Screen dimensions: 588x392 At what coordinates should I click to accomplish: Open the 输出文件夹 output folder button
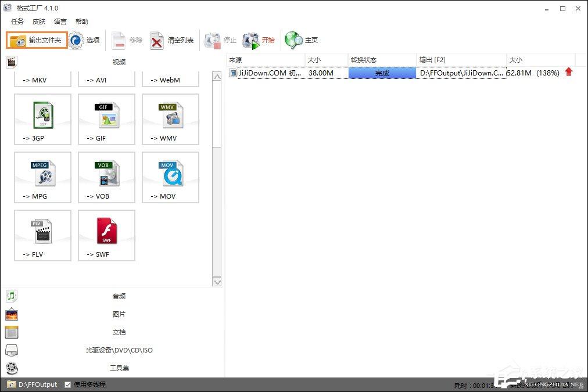coord(37,40)
